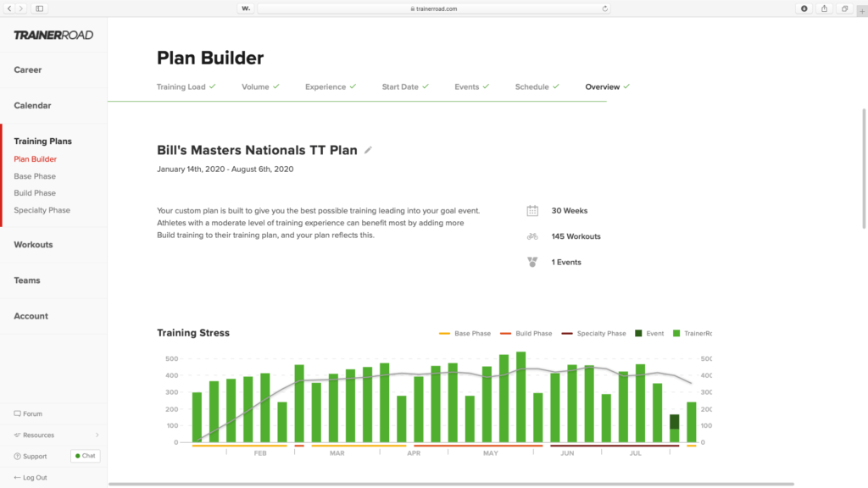The width and height of the screenshot is (868, 488).
Task: Open the Events step
Action: point(471,87)
